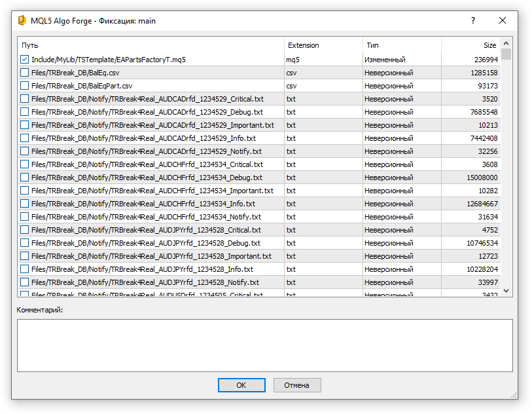Screen dimensions: 532x414
Task: Sort by the Size column header
Action: click(471, 45)
